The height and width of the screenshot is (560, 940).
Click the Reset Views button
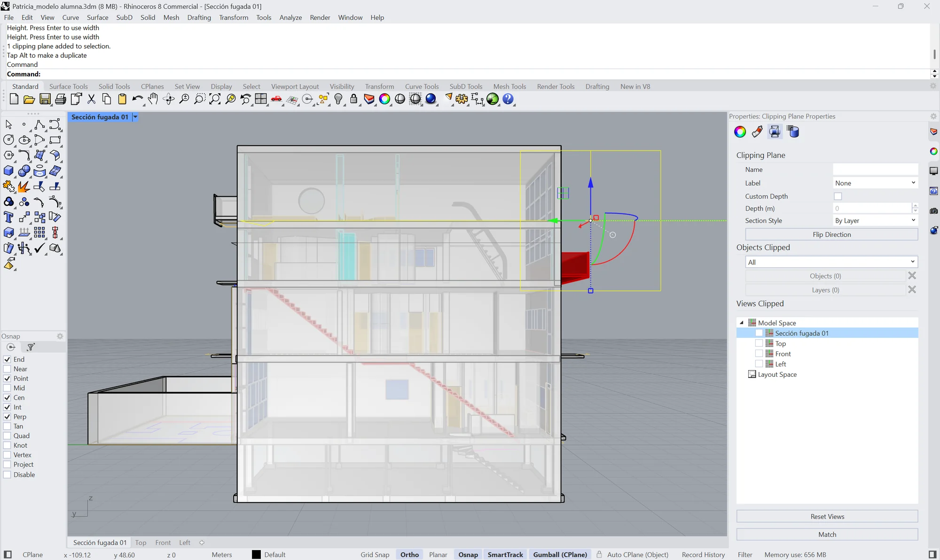(827, 516)
